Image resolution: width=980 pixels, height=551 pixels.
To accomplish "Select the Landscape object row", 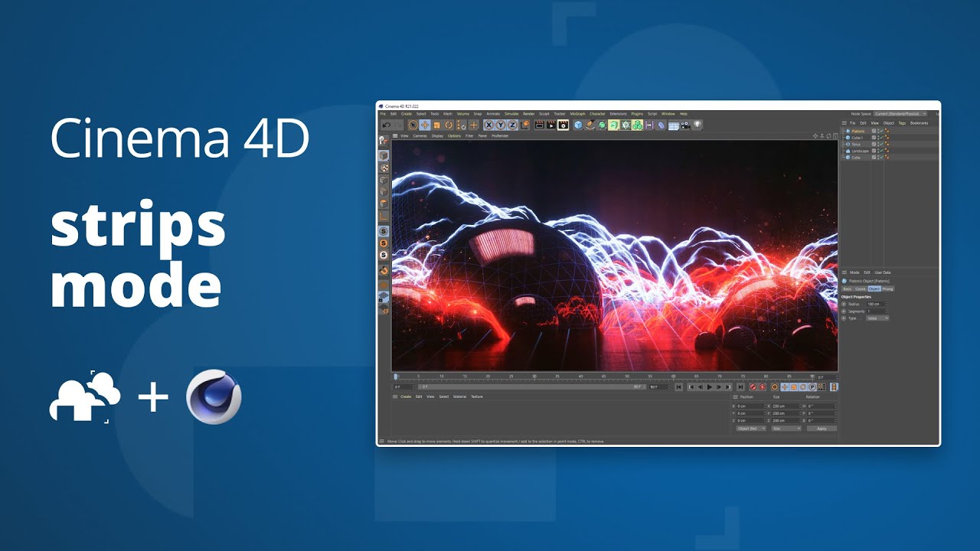I will click(x=859, y=151).
